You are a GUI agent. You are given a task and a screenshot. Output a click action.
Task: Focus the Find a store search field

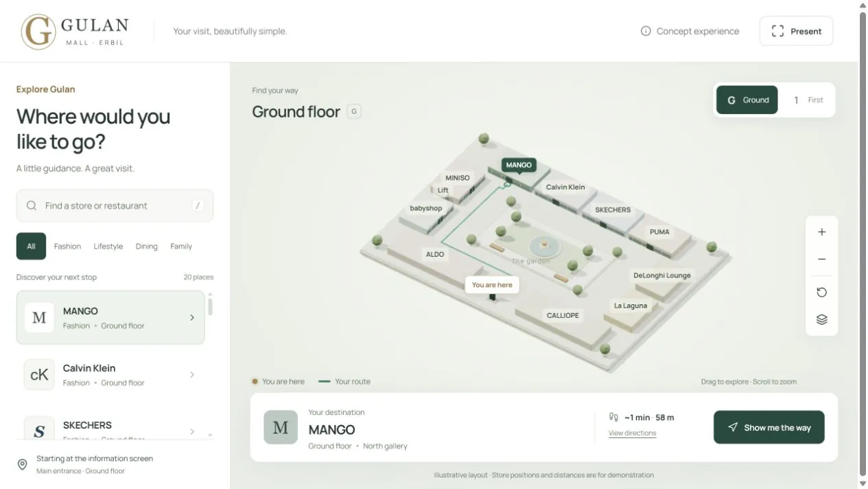click(x=115, y=205)
